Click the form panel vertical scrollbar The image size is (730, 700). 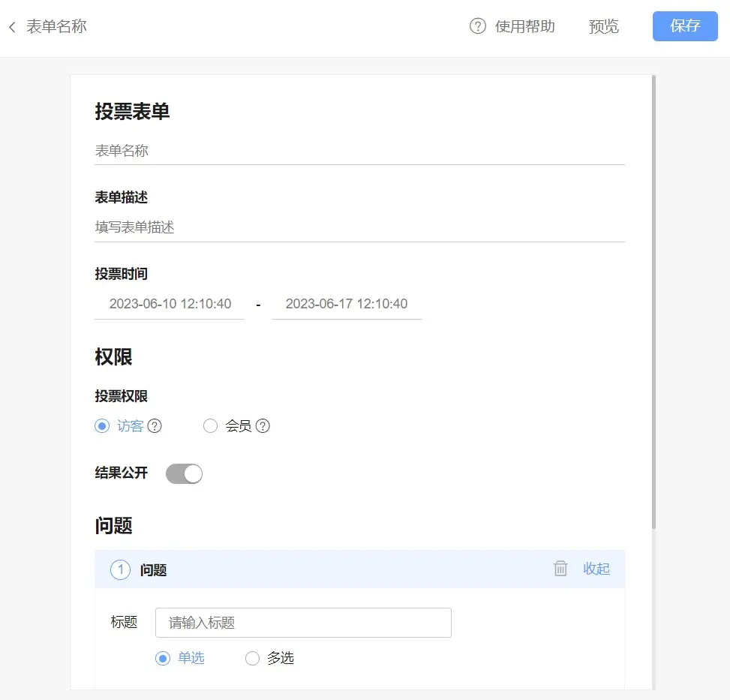pyautogui.click(x=653, y=300)
